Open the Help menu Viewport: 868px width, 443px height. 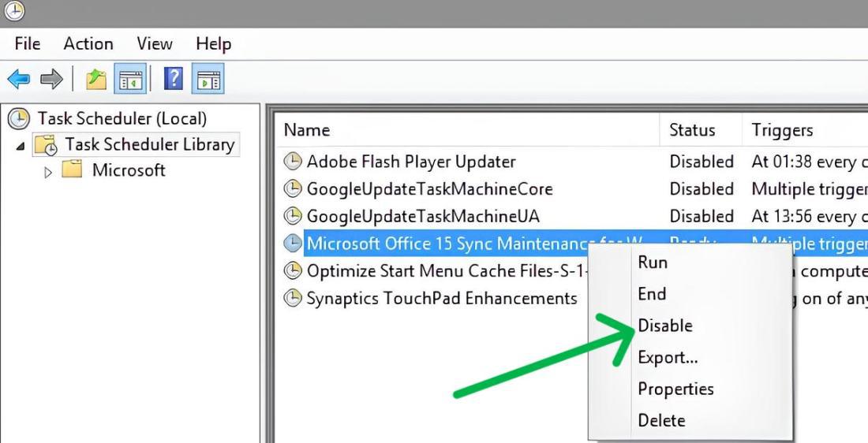pos(214,43)
